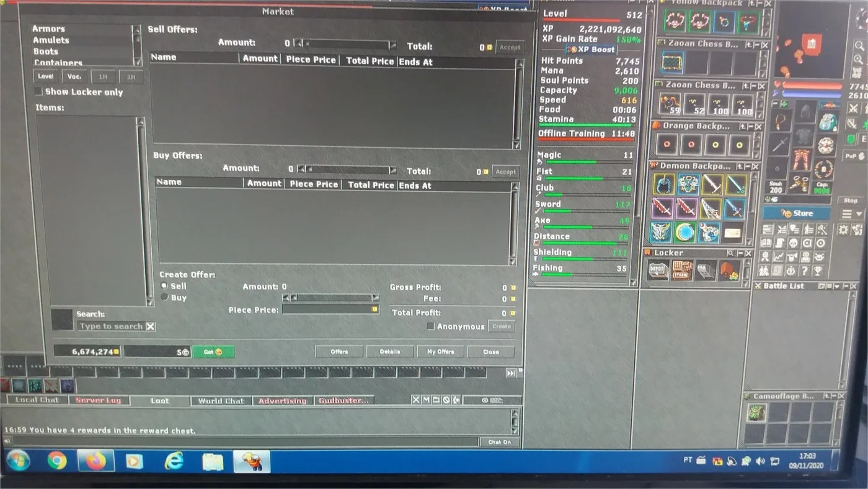Close the current chat tab with X icon
The height and width of the screenshot is (489, 868).
(x=416, y=400)
